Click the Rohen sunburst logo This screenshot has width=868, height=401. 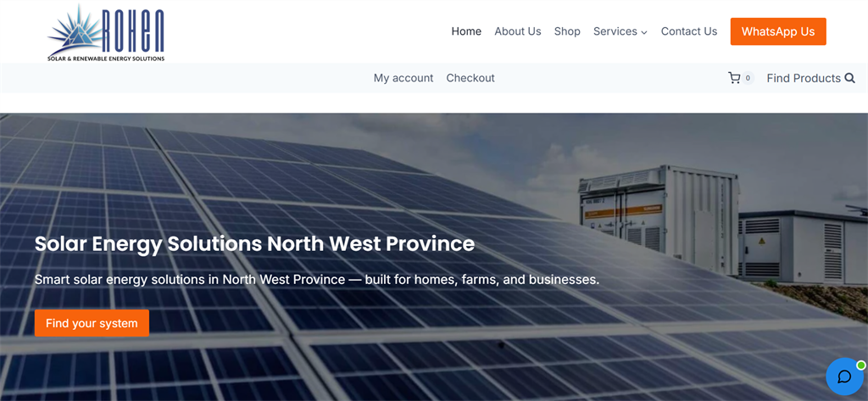106,32
